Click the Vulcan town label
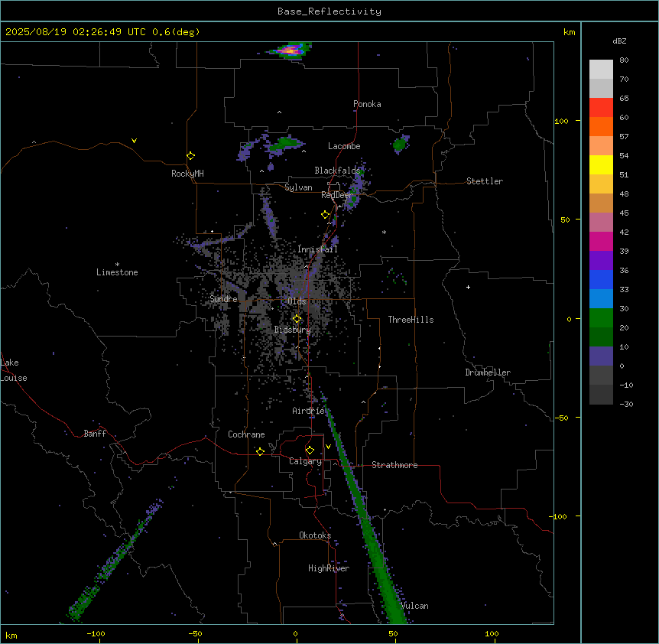This screenshot has width=659, height=644. [414, 606]
